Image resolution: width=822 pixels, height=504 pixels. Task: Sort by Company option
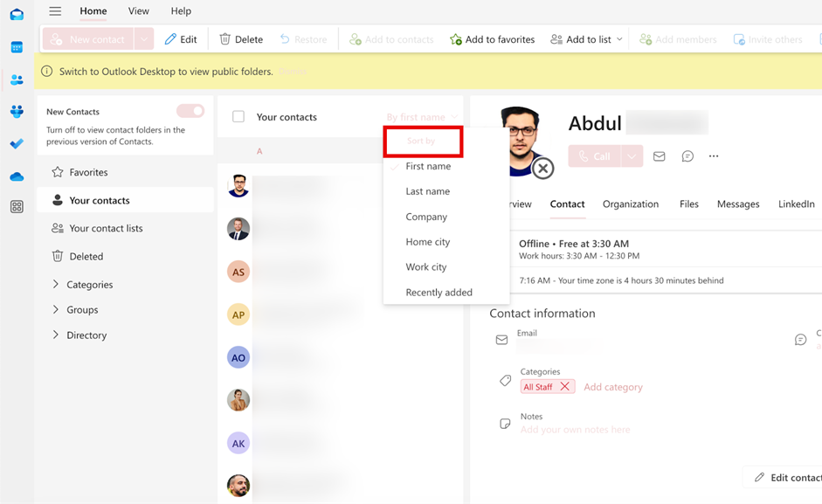446,217
